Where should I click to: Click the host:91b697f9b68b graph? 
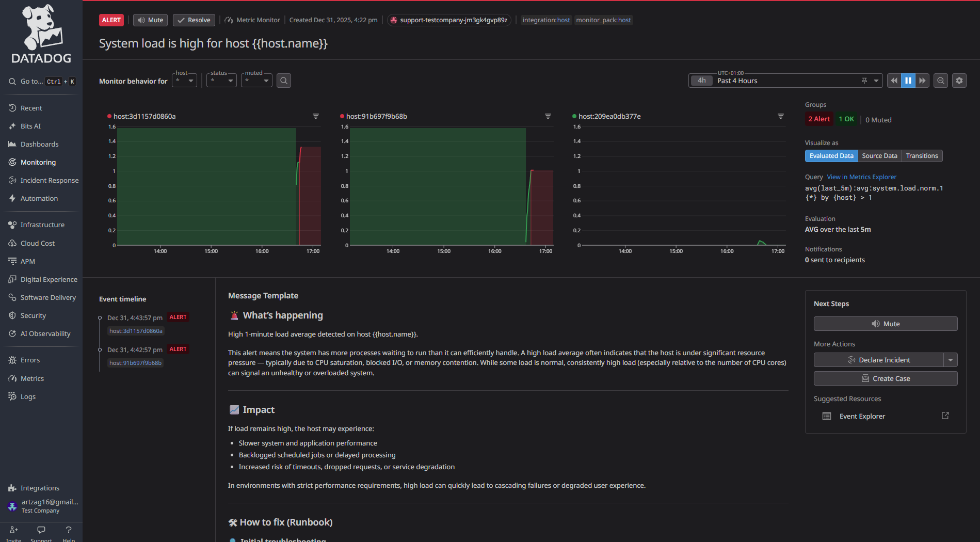452,186
